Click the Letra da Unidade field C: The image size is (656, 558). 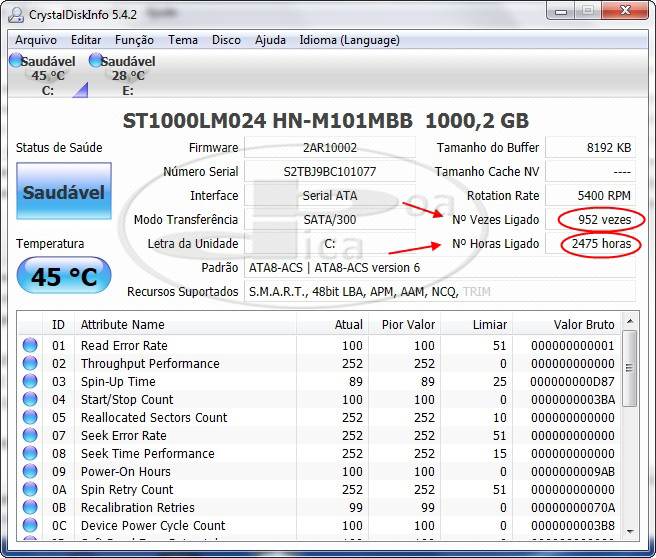point(330,243)
